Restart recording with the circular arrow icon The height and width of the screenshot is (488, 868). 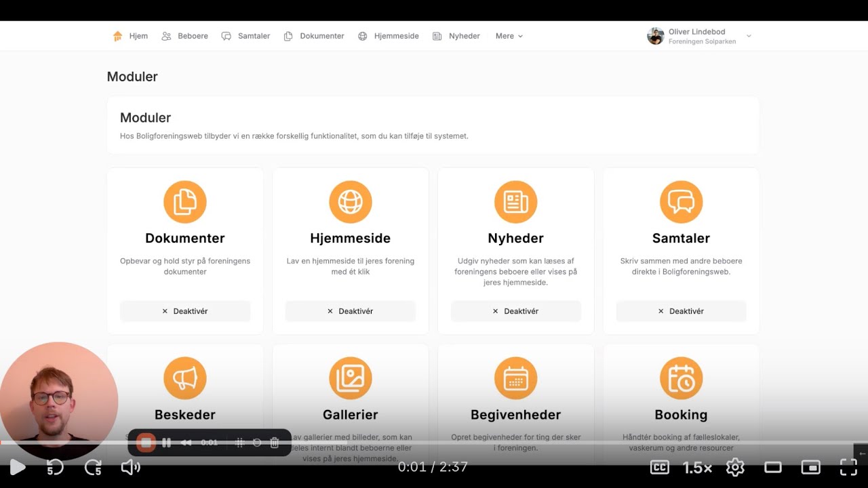pyautogui.click(x=257, y=443)
